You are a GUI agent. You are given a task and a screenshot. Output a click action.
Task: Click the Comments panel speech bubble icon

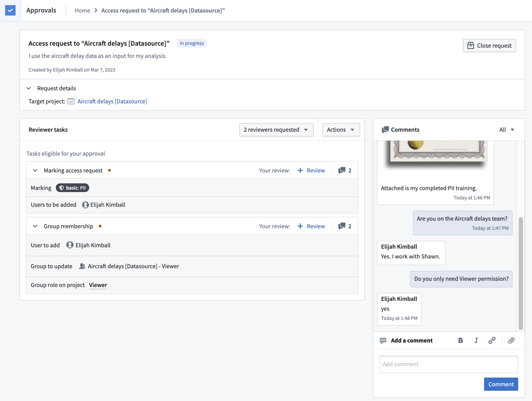click(385, 130)
